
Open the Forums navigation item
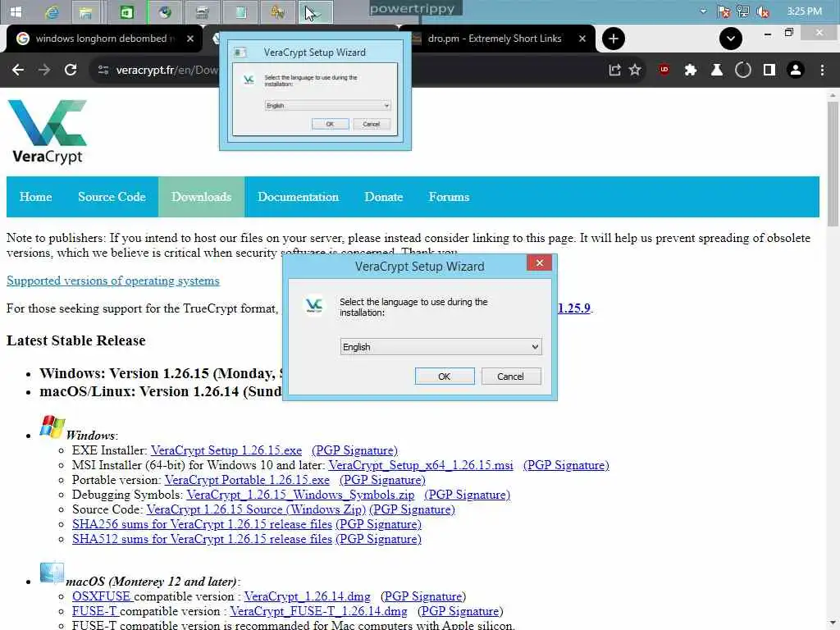[x=449, y=197]
